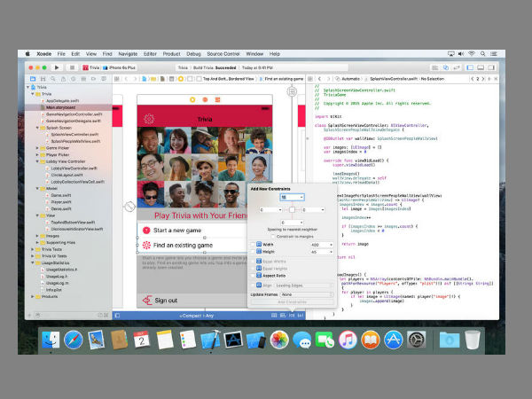The height and width of the screenshot is (399, 532).
Task: Open the App Store from the Dock
Action: click(393, 340)
